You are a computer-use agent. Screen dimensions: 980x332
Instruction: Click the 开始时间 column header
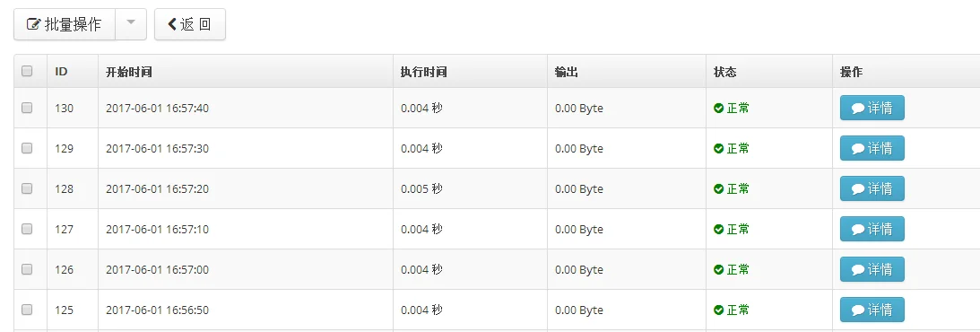tap(129, 72)
